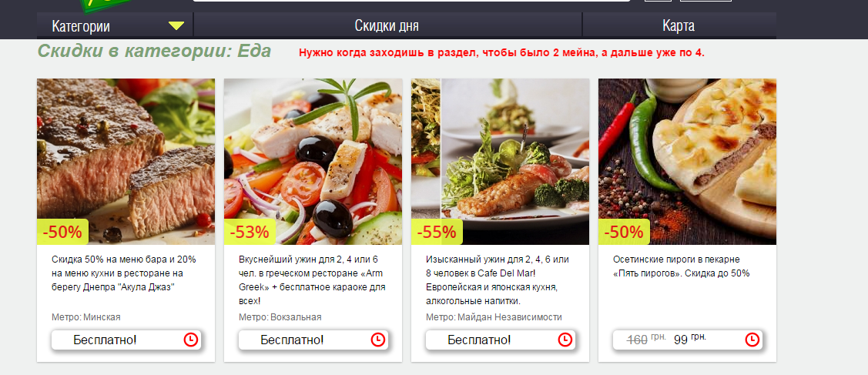Image resolution: width=868 pixels, height=375 pixels.
Task: Click Бесплатно! button under Метро Вокзальная
Action: (313, 340)
